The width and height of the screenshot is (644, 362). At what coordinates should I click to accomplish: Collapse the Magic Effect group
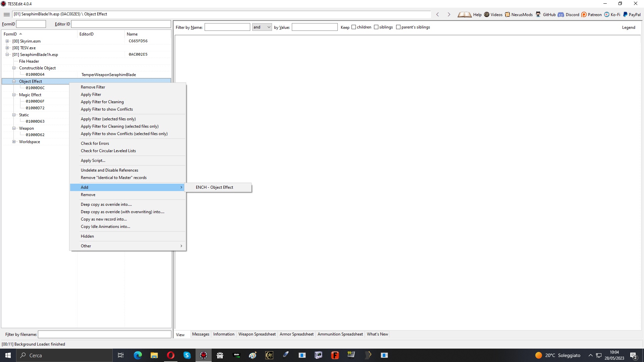point(14,95)
